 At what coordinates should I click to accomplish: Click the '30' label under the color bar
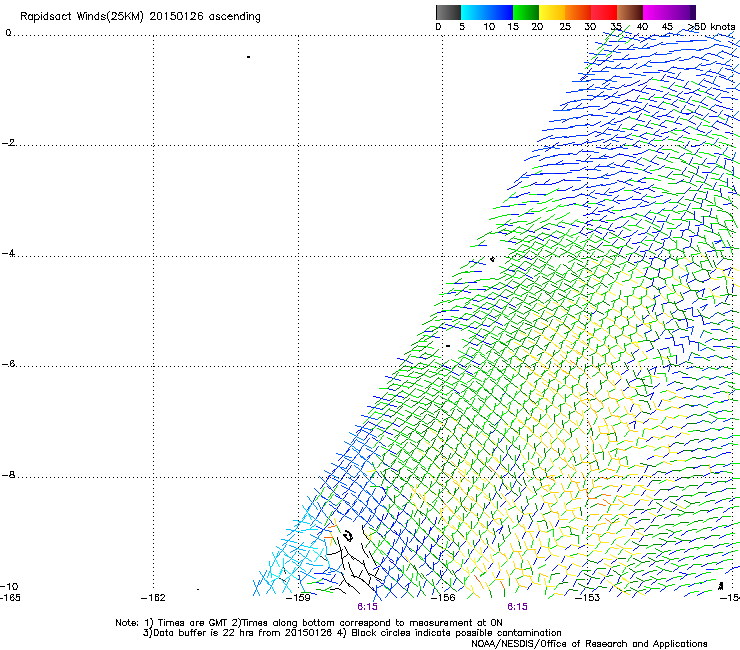pyautogui.click(x=590, y=27)
